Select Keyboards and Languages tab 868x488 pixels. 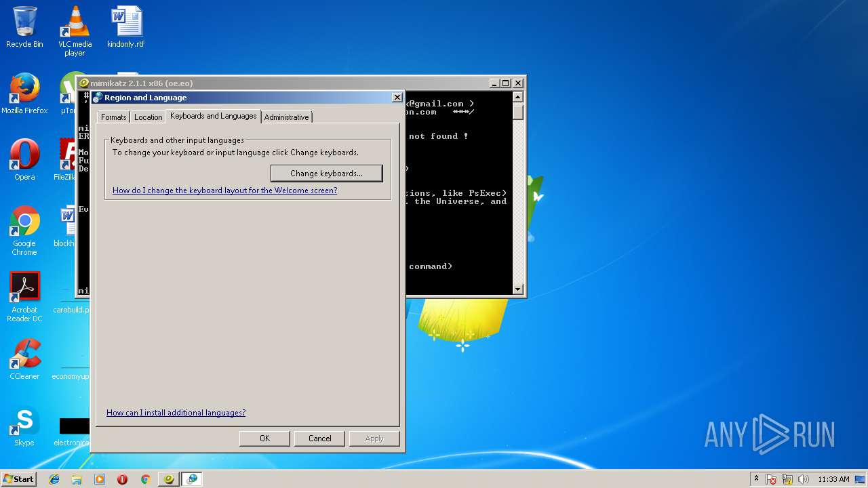point(214,116)
